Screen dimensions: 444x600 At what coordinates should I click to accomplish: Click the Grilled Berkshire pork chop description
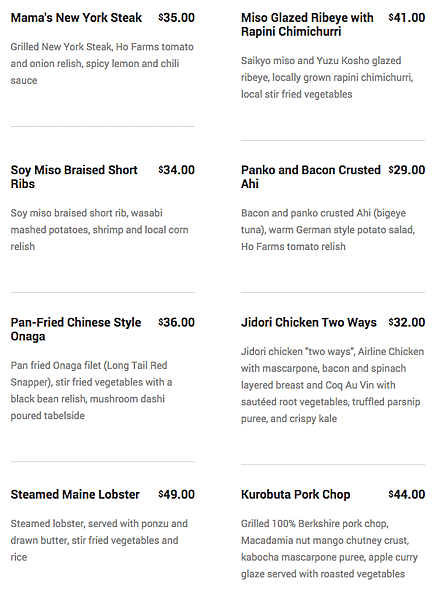[329, 549]
